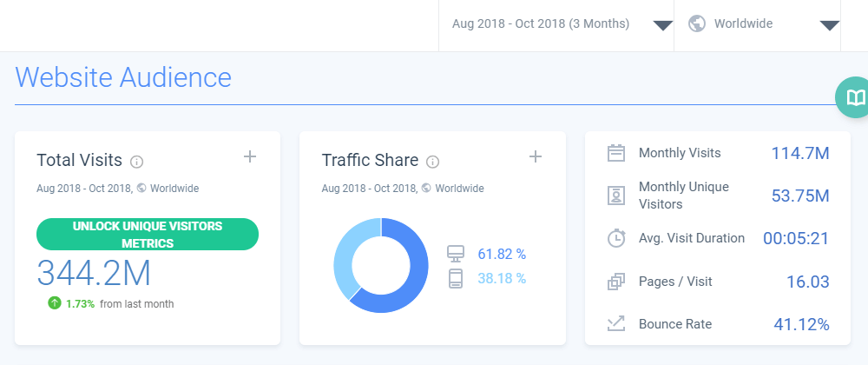
Task: Click plus icon on Total Visits card
Action: (250, 156)
